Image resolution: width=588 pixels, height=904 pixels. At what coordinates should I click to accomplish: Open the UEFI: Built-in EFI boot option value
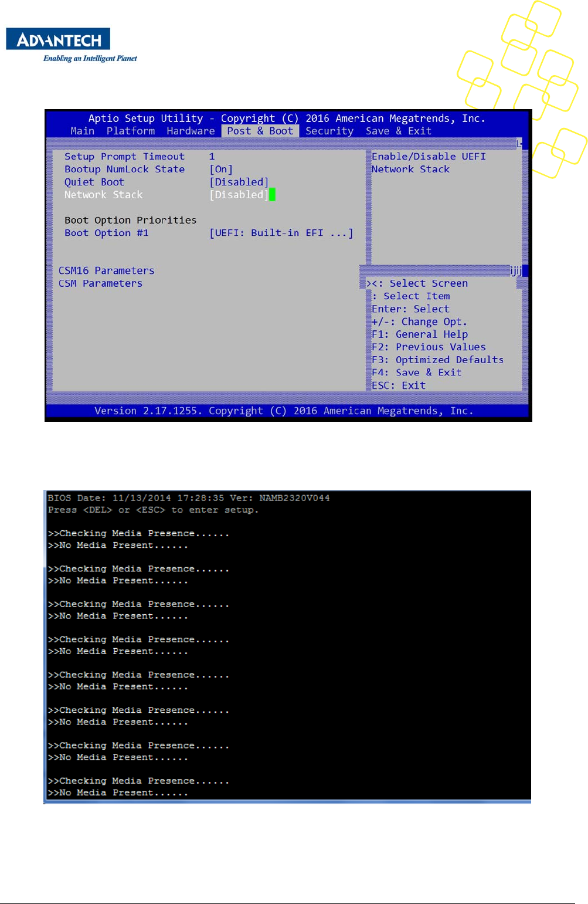(x=281, y=233)
